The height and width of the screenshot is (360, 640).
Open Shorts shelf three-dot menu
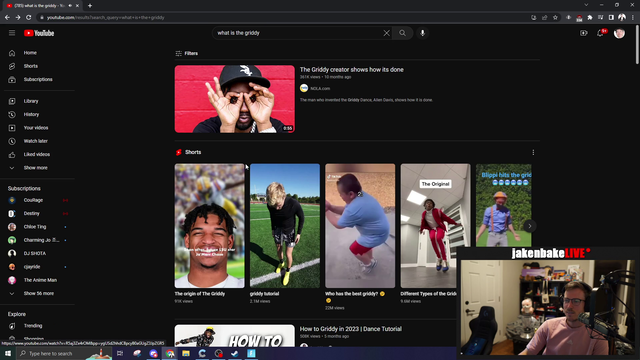(x=533, y=152)
